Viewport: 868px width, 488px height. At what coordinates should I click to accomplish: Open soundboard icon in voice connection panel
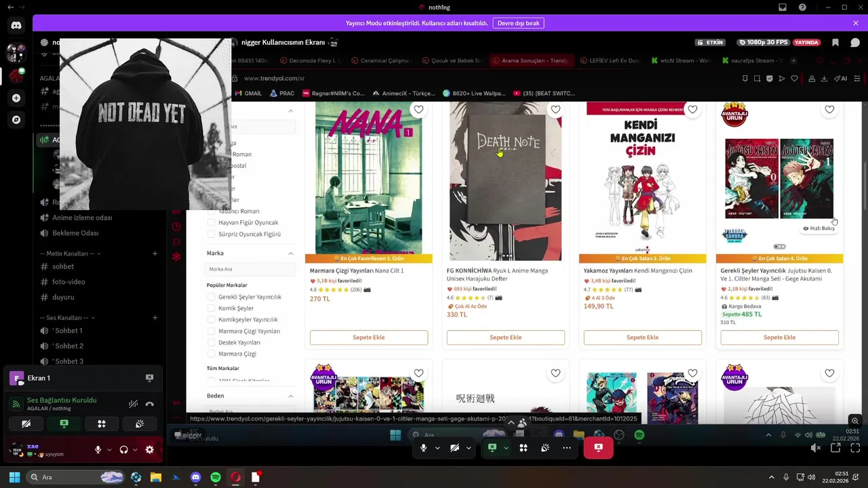(x=140, y=424)
